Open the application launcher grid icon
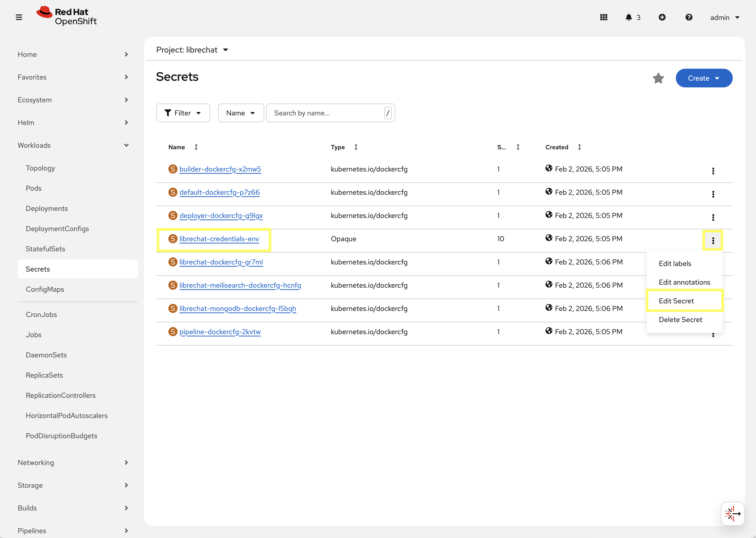 point(604,17)
